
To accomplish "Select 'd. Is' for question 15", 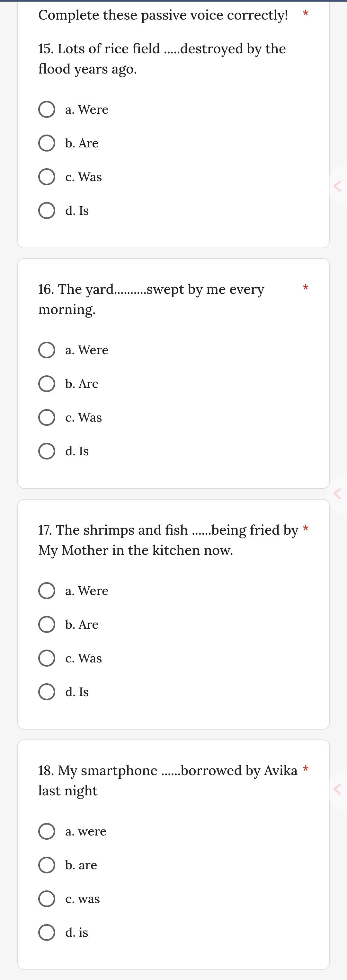I will (47, 211).
